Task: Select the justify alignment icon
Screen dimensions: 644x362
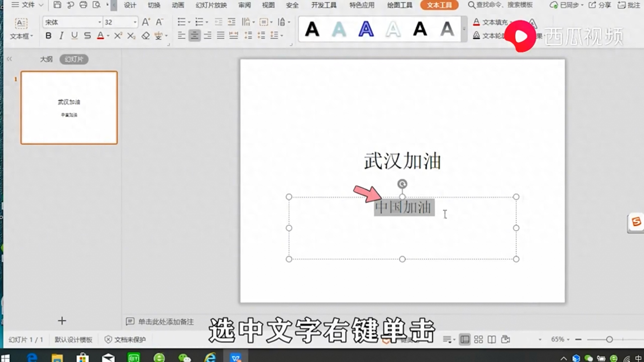Action: 220,36
